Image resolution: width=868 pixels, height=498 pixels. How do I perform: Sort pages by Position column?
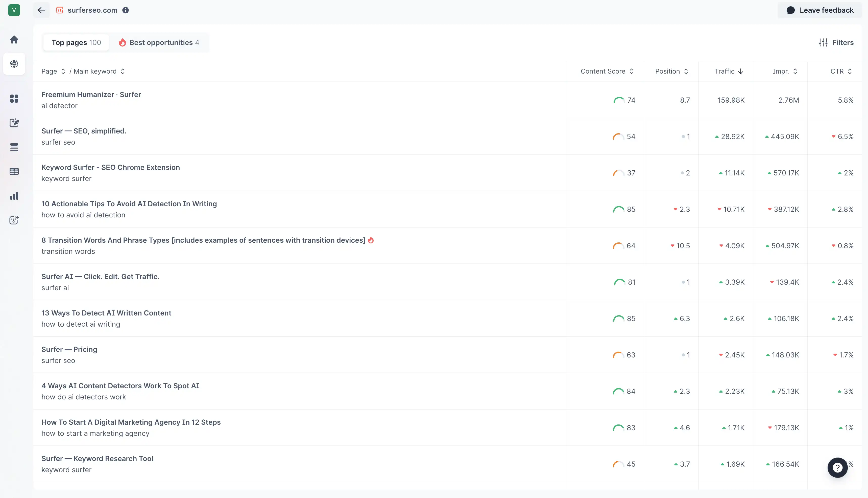point(687,71)
